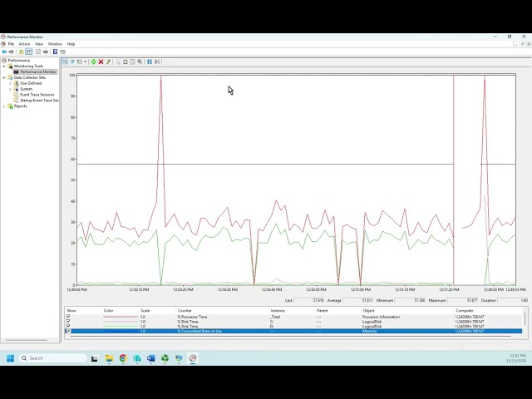The width and height of the screenshot is (532, 399).
Task: Click the Paste Counter List clipboard icon
Action: tap(126, 62)
